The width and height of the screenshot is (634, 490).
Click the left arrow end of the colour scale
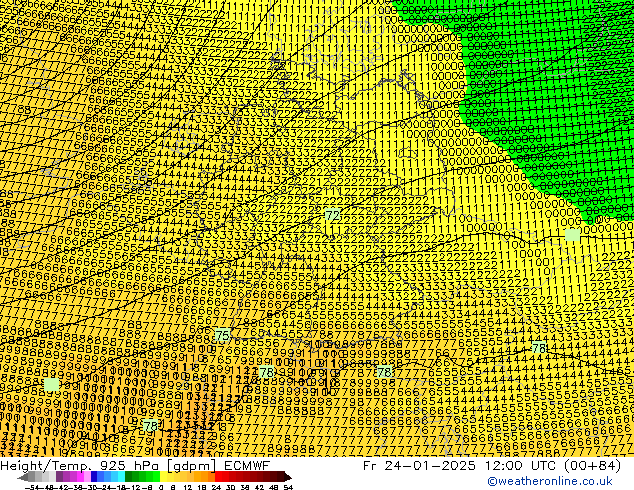23,477
